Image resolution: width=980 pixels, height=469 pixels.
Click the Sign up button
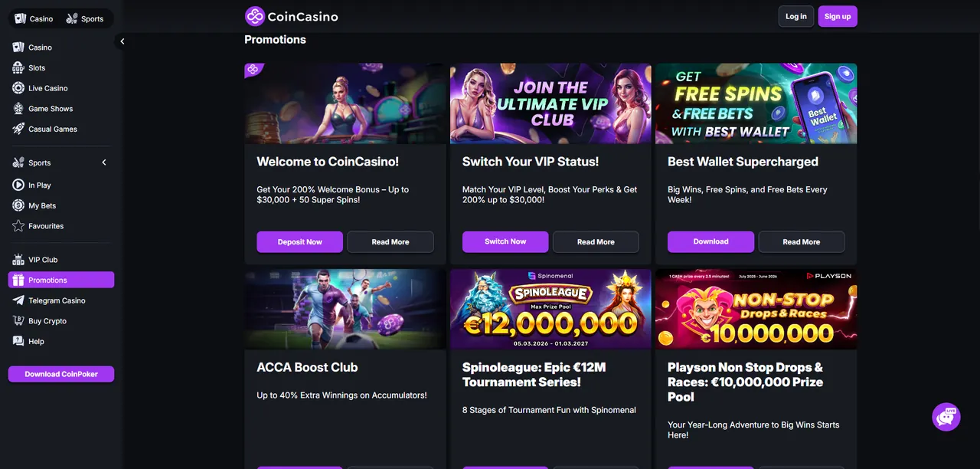tap(838, 16)
